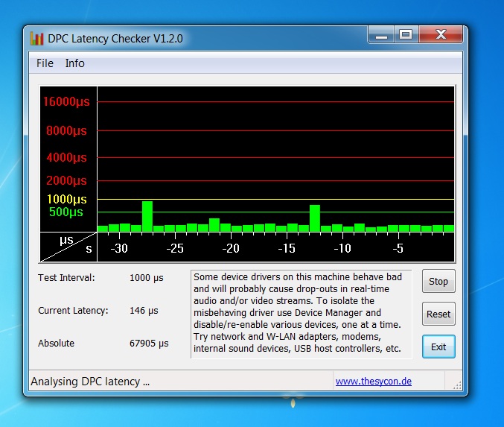Image resolution: width=504 pixels, height=427 pixels.
Task: Click the DPC Latency Checker title bar icon
Action: click(x=36, y=39)
